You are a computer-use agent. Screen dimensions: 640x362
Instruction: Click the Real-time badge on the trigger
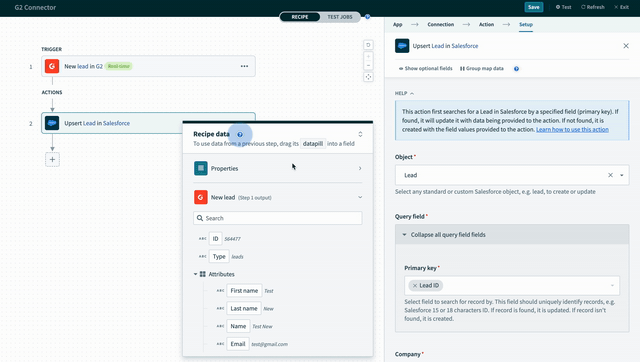(x=119, y=66)
